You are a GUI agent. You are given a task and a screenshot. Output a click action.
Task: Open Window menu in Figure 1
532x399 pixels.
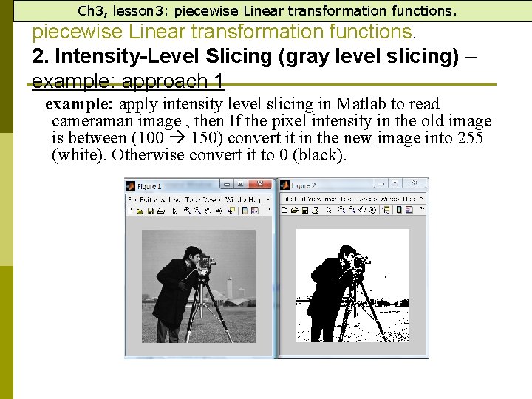click(236, 199)
